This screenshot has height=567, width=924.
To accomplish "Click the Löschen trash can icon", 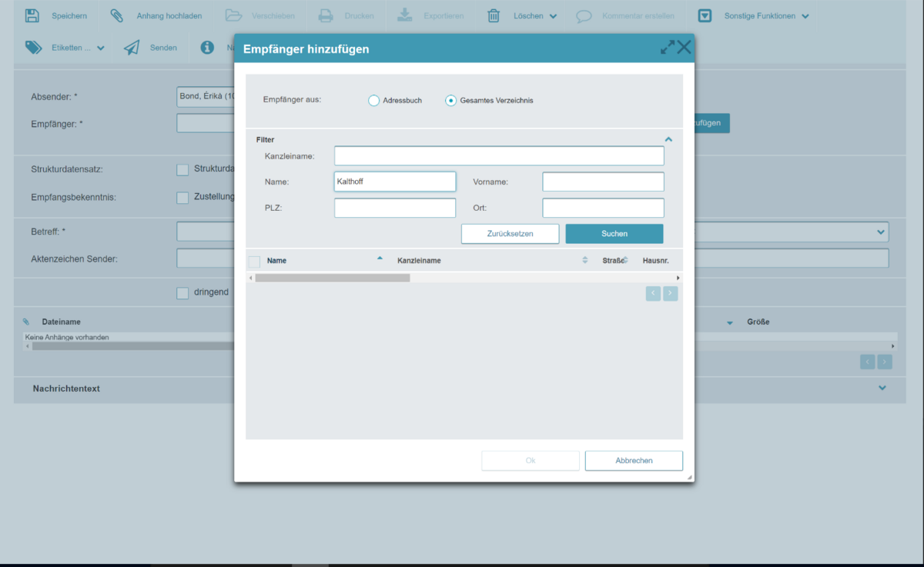I will point(494,15).
